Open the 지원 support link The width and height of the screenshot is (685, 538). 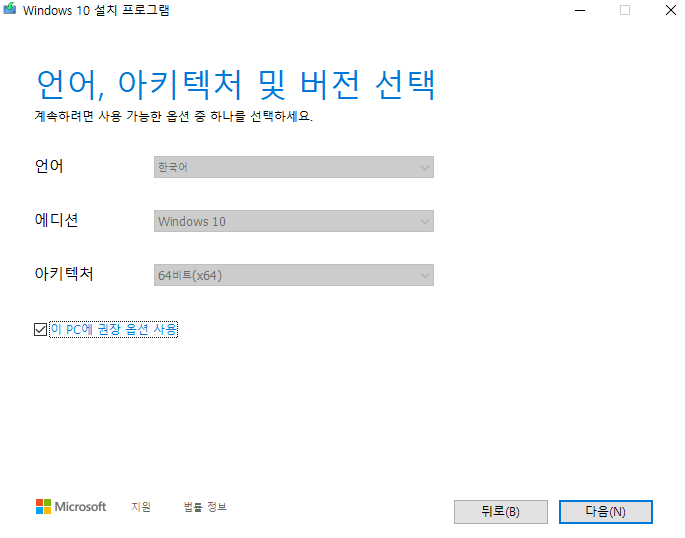click(x=141, y=507)
